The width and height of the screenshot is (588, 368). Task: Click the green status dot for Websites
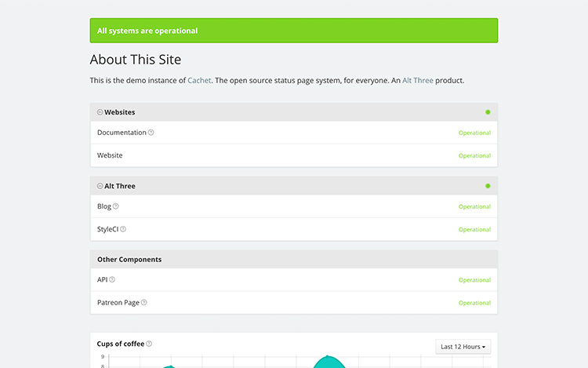point(488,112)
